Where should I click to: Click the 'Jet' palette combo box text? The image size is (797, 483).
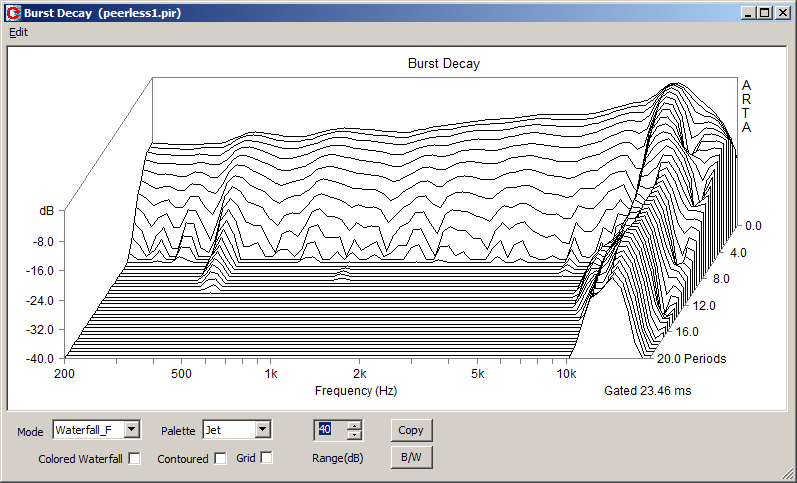pyautogui.click(x=213, y=430)
